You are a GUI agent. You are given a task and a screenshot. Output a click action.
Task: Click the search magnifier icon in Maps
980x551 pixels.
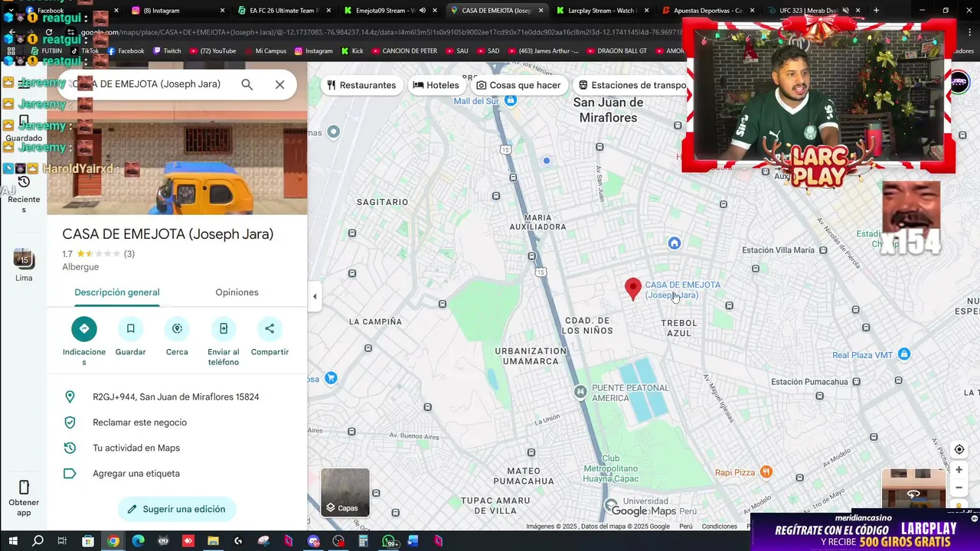[247, 85]
